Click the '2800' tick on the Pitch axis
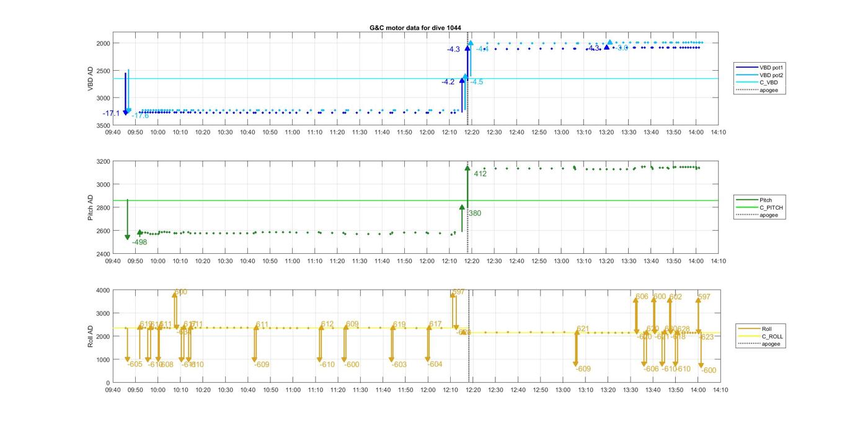 pyautogui.click(x=102, y=208)
